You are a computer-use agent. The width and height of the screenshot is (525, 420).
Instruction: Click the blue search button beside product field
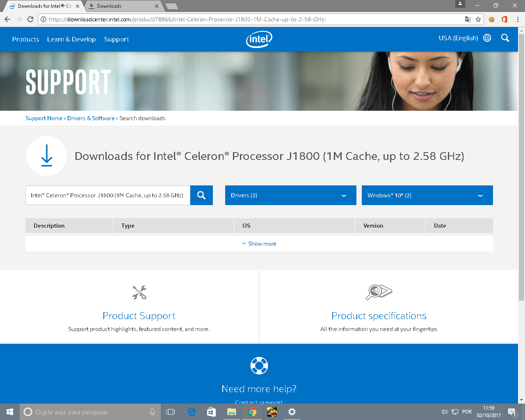coord(201,195)
